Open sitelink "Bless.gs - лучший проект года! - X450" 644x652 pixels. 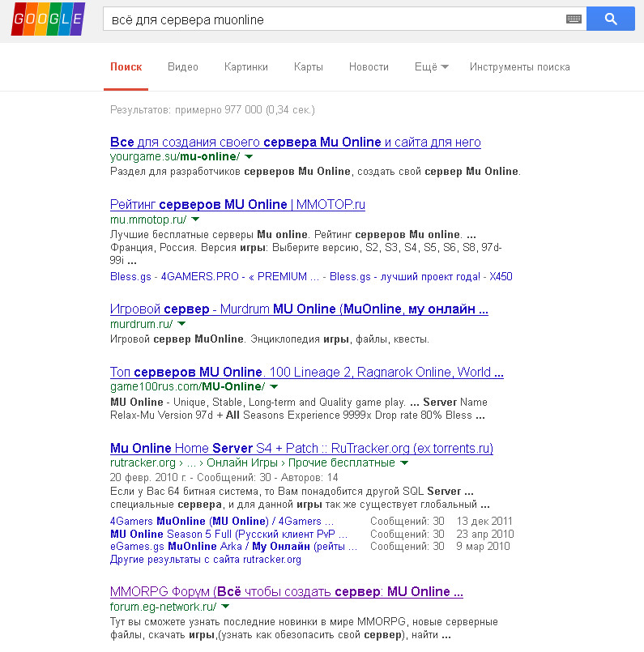click(420, 276)
